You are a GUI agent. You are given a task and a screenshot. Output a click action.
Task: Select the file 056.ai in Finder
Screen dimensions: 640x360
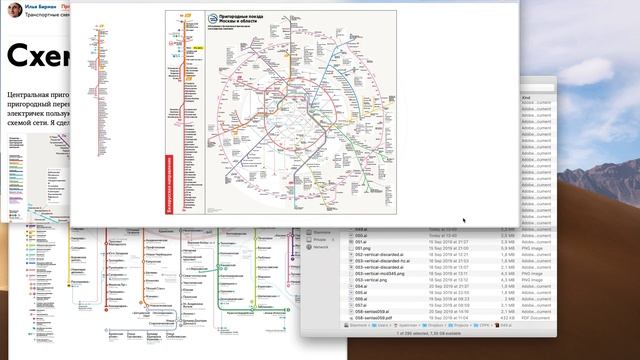point(361,299)
